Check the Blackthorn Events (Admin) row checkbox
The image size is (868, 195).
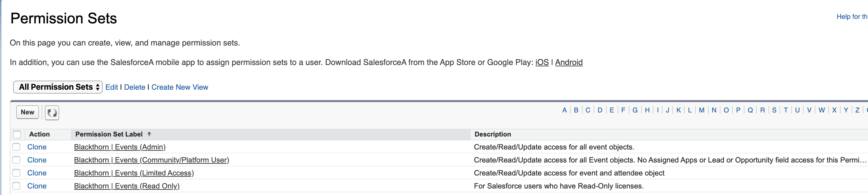pos(16,147)
